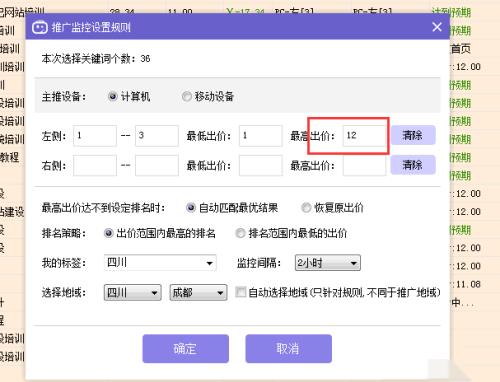The height and width of the screenshot is (382, 500).
Task: Choose 自动匹配最优结果 option
Action: click(191, 208)
